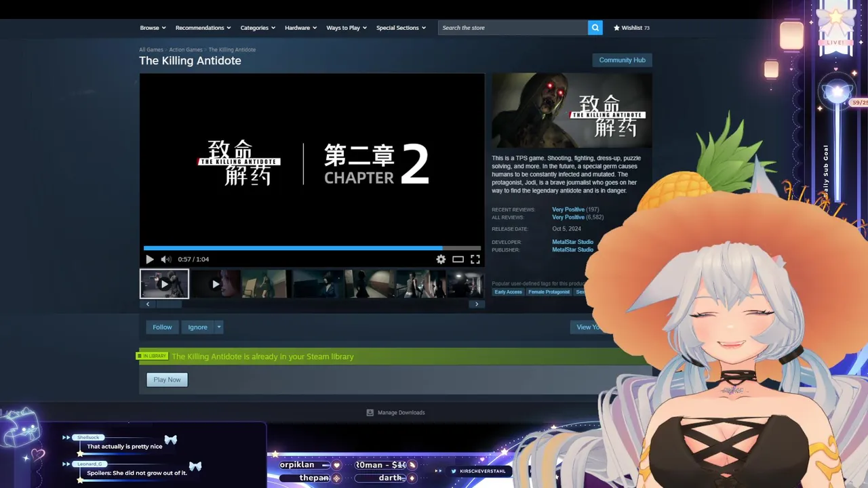Seek on the video progress bar
Screen dimensions: 868x488
tap(312, 248)
